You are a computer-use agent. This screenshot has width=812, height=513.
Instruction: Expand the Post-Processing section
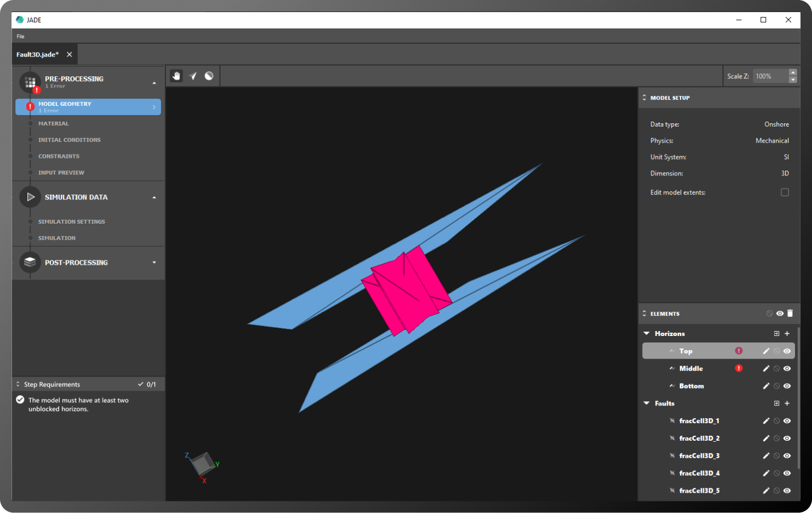click(154, 263)
